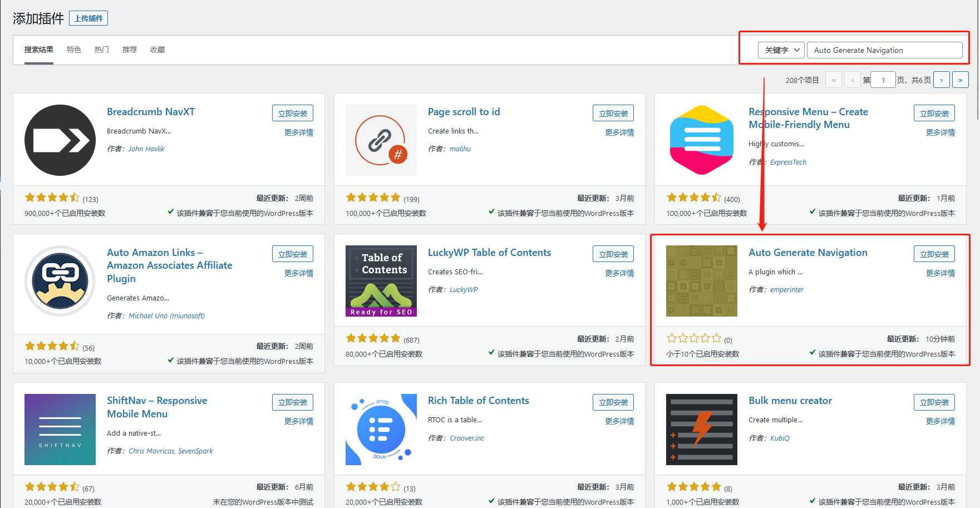Viewport: 980px width, 508px height.
Task: Open 更多详情 for Auto Generate Navigation
Action: click(x=940, y=273)
